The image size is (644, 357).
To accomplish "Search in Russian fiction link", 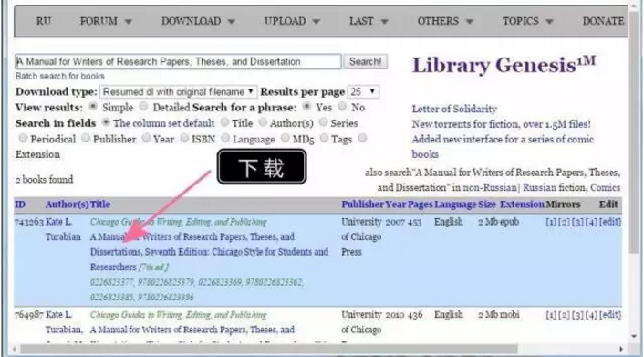I will 555,187.
